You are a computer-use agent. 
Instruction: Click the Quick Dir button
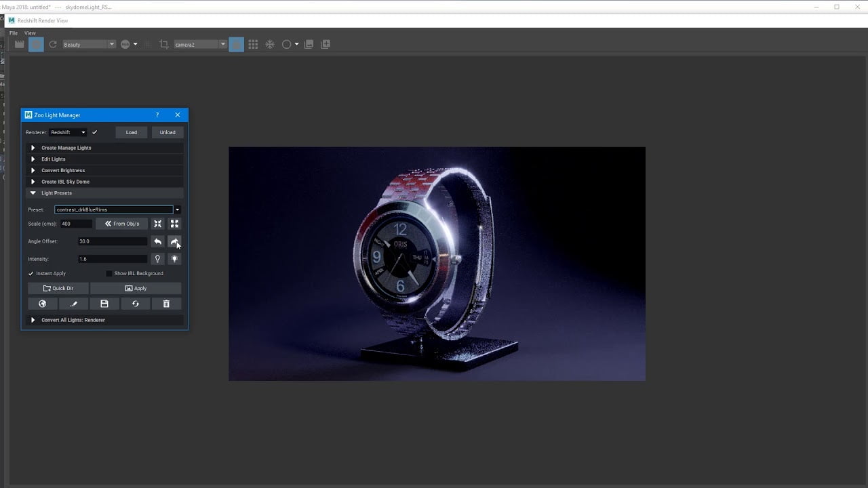pos(58,288)
